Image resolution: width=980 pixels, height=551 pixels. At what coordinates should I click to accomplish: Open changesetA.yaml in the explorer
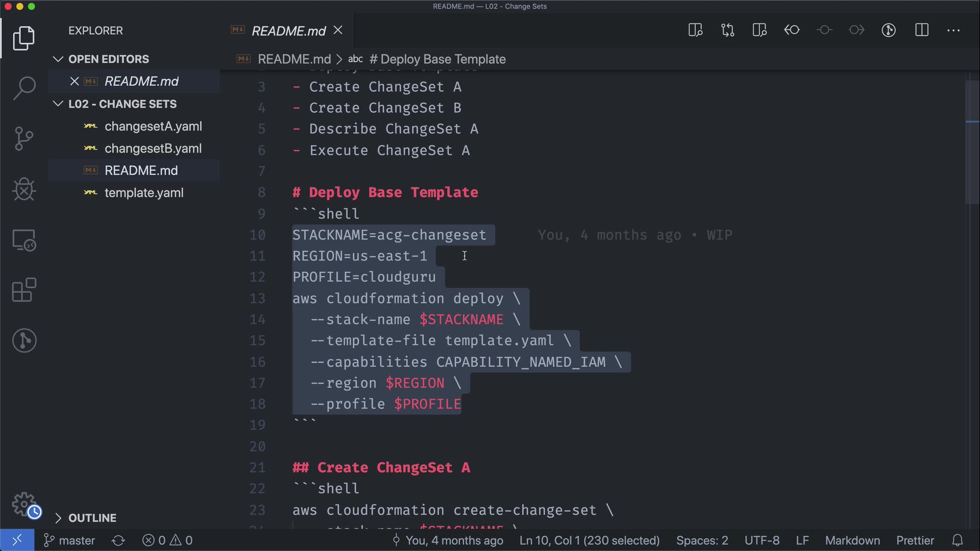point(153,126)
